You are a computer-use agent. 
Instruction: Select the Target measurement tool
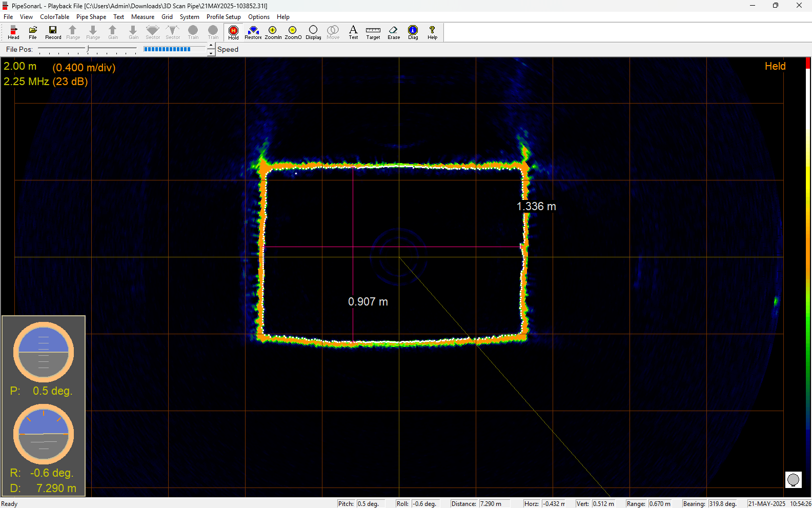[x=373, y=32]
